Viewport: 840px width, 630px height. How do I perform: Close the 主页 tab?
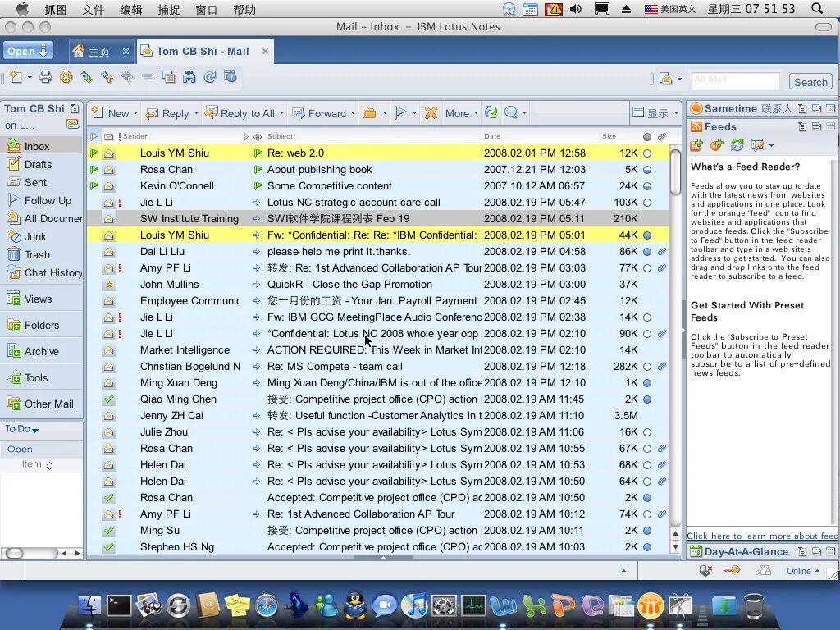(126, 52)
